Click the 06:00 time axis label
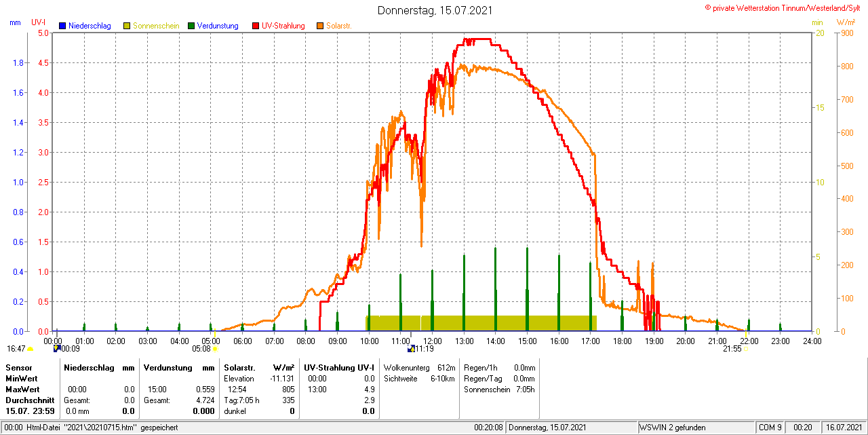The height and width of the screenshot is (435, 868). (x=242, y=341)
